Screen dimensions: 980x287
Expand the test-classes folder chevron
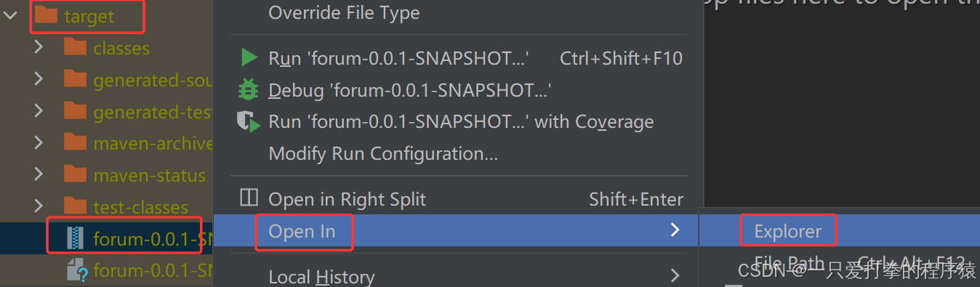pos(39,207)
